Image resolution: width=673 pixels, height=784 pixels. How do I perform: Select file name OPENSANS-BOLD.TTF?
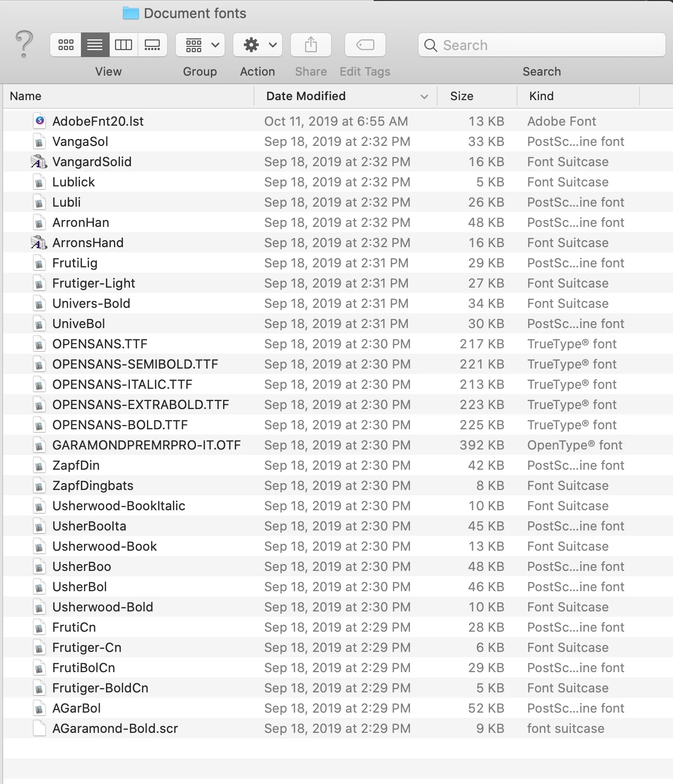(120, 424)
